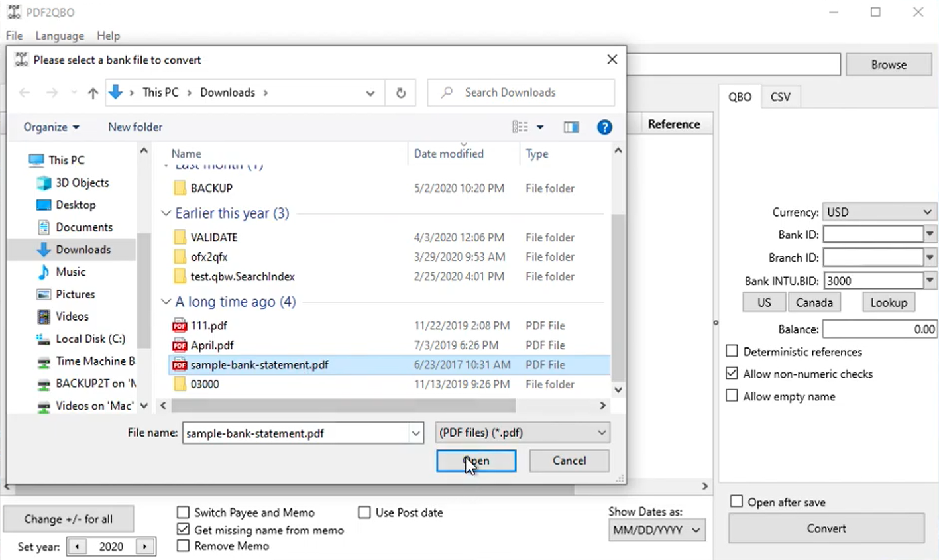Open the PDF files type filter dropdown

pos(522,433)
